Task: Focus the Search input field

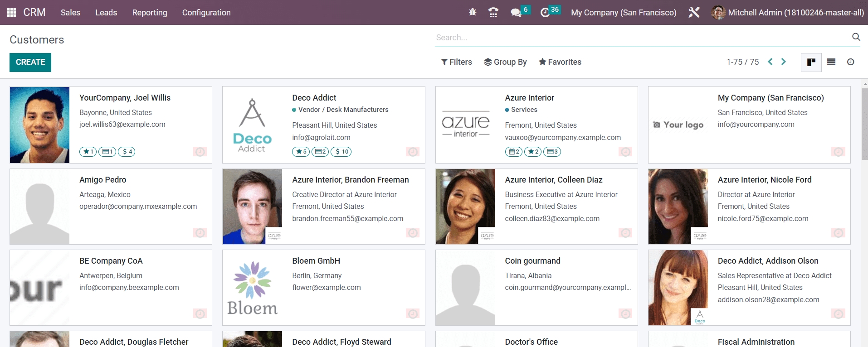Action: click(x=639, y=38)
